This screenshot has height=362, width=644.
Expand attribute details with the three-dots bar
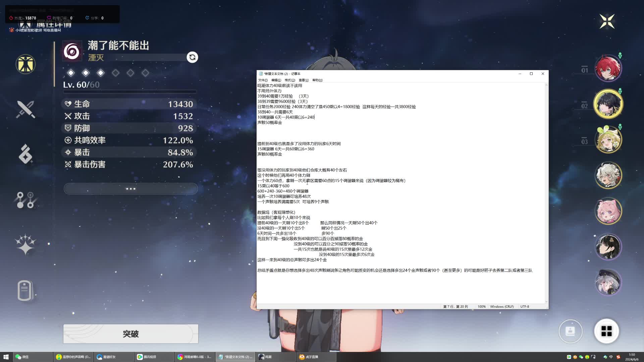click(130, 189)
